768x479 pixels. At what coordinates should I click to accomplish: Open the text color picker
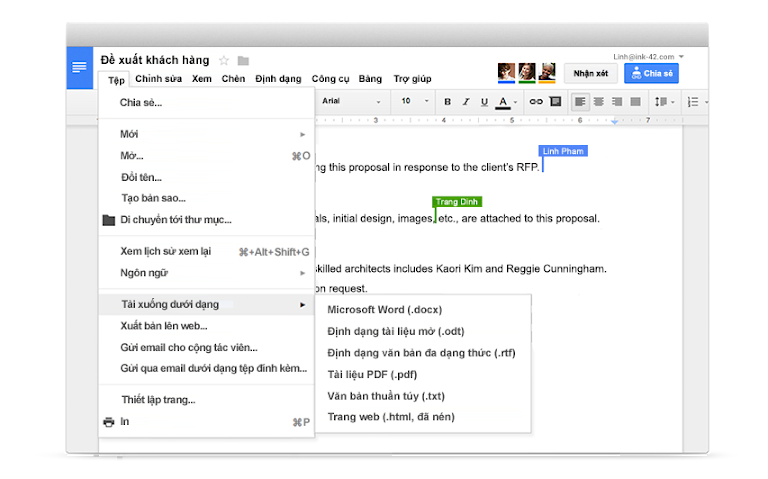(505, 101)
